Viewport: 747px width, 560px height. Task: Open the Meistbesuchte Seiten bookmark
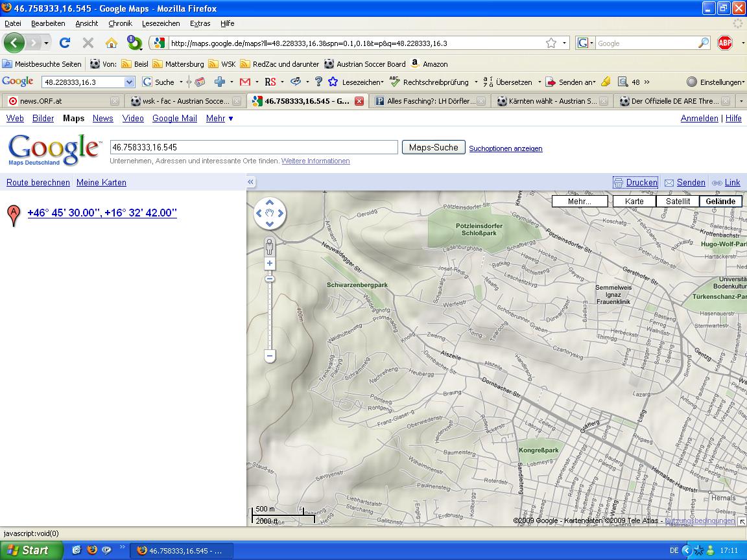tap(42, 64)
